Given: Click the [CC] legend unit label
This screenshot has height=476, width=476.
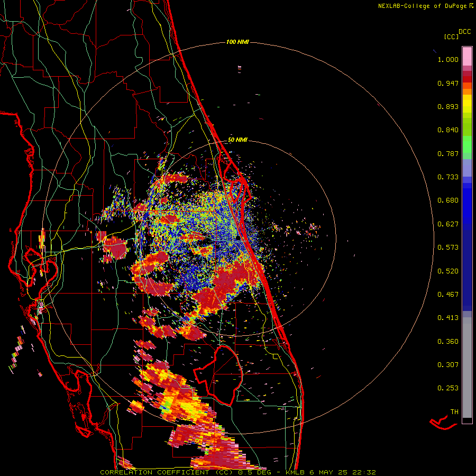Looking at the screenshot, I should click(x=452, y=36).
